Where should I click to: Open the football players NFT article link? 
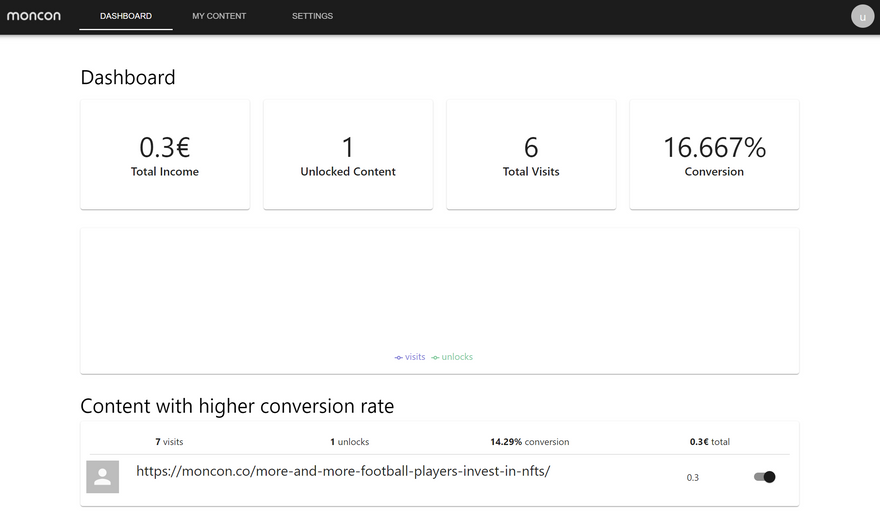tap(343, 471)
